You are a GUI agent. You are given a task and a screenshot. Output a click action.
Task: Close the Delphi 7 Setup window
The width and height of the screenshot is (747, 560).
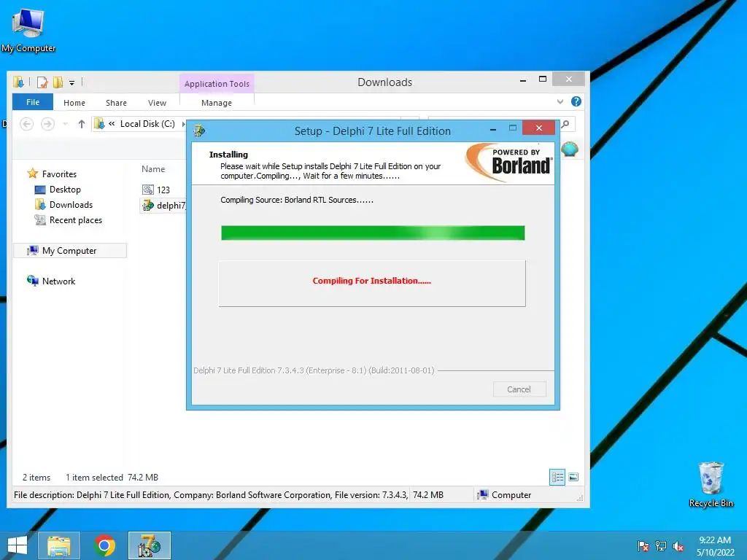539,128
